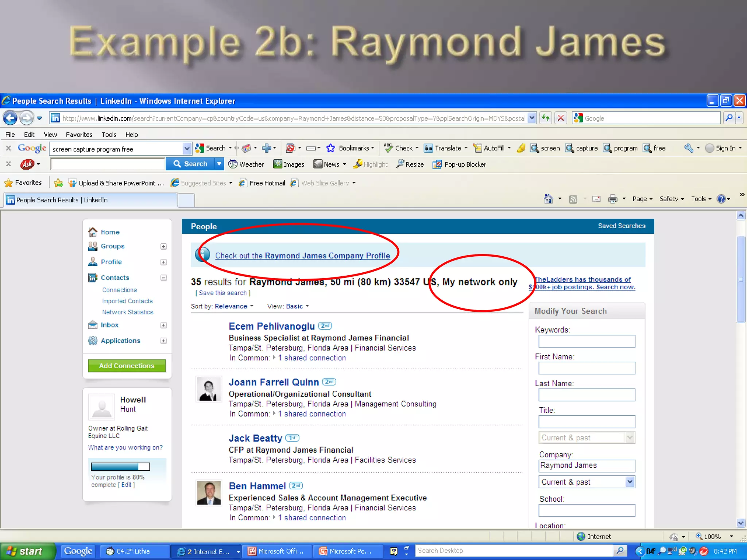Click the info icon next to Company Profile link
Viewport: 747px width, 560px height.
tap(202, 254)
